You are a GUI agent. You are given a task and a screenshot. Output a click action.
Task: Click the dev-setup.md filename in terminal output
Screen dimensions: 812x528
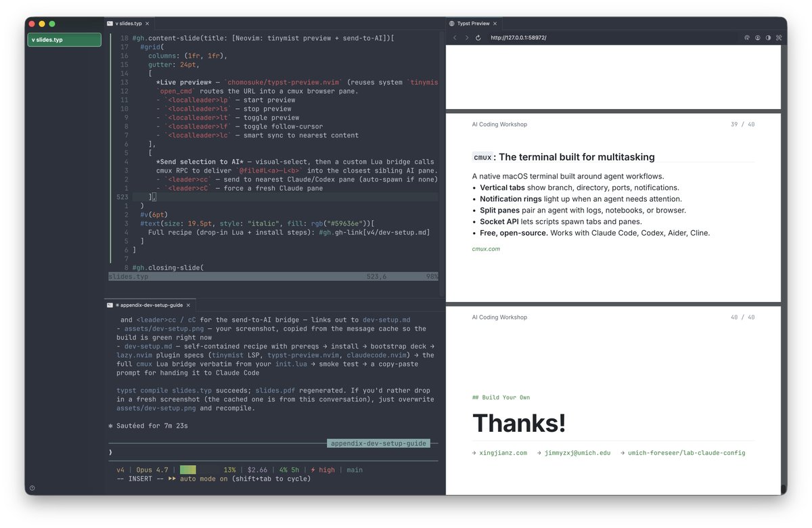[148, 346]
